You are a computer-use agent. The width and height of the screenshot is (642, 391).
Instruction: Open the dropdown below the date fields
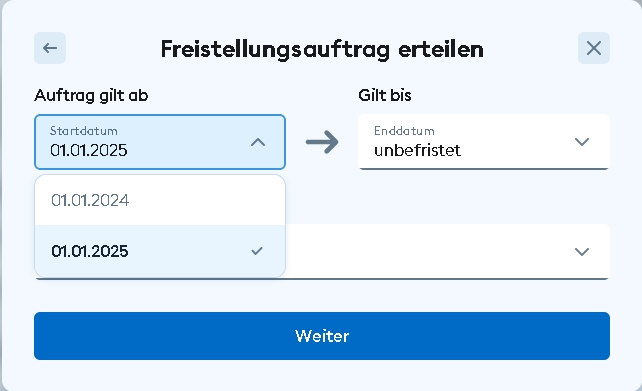pos(447,251)
